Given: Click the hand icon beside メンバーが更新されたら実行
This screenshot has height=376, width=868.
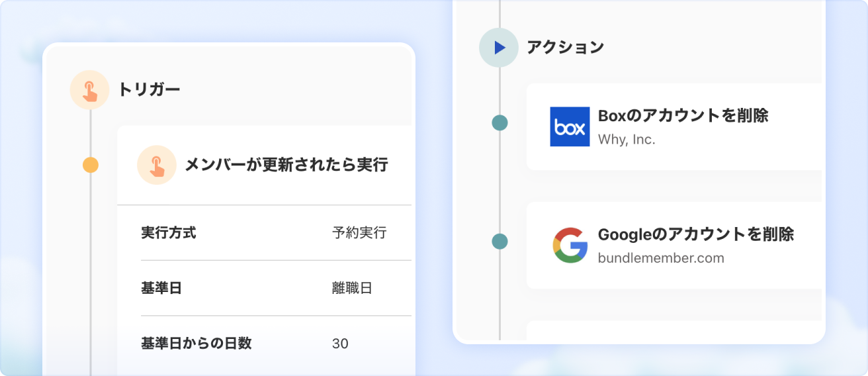Looking at the screenshot, I should pos(156,165).
